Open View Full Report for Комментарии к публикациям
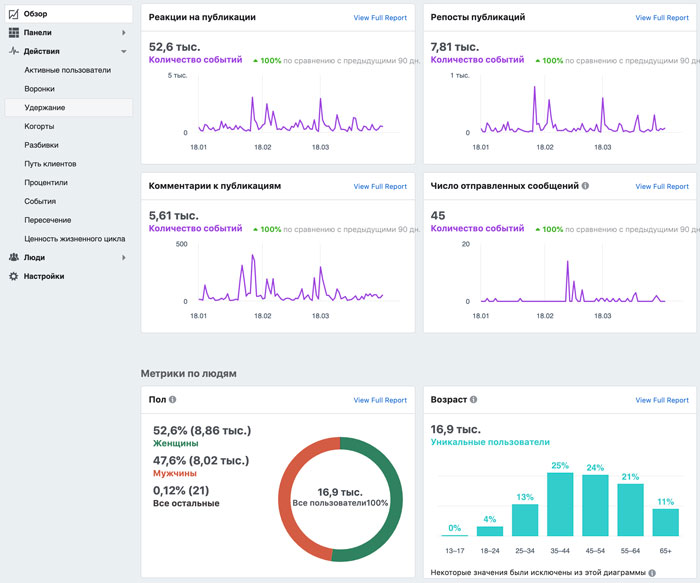The image size is (700, 583). click(380, 187)
